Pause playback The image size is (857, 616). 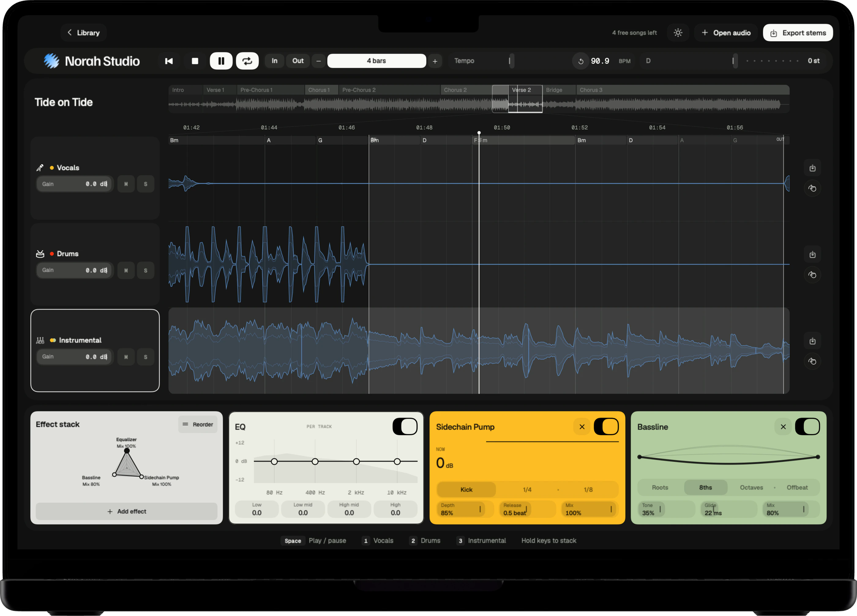(221, 61)
